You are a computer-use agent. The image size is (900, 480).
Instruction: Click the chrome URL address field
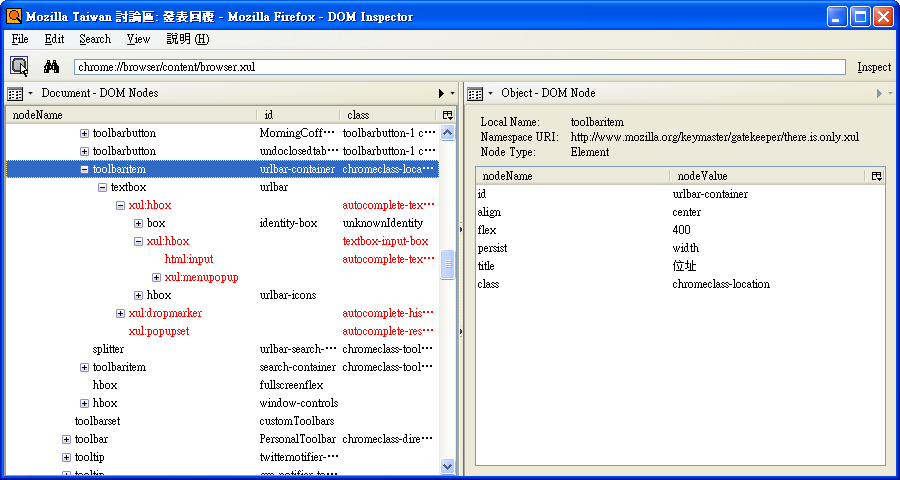(x=460, y=67)
